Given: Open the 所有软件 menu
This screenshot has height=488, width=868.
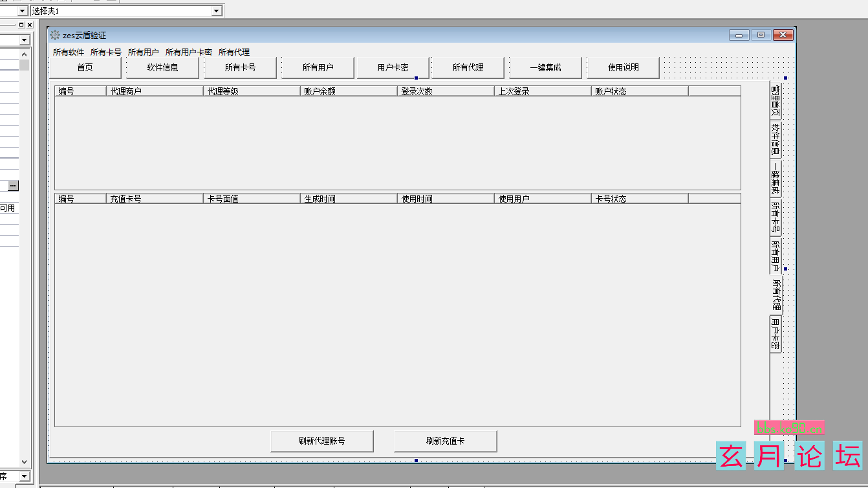Looking at the screenshot, I should [69, 52].
